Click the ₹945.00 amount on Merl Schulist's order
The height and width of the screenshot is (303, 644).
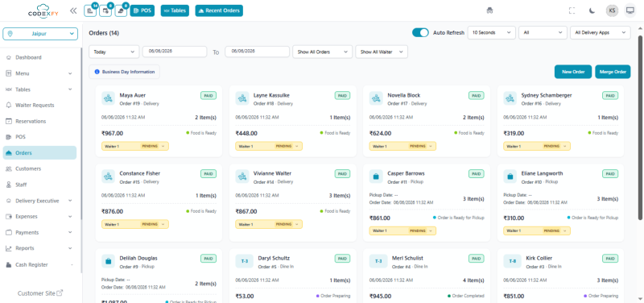click(x=380, y=296)
